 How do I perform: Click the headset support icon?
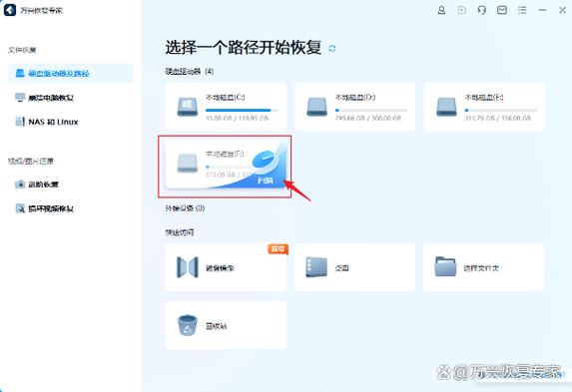pyautogui.click(x=481, y=10)
